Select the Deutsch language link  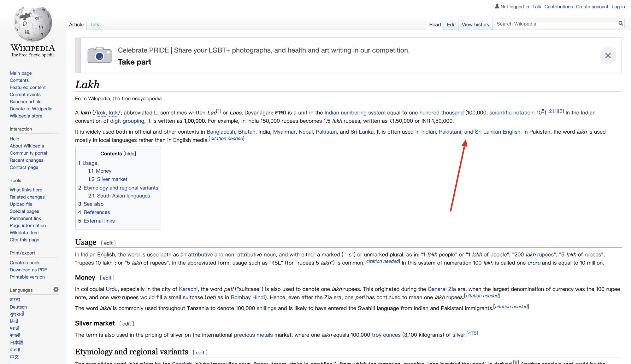(x=18, y=307)
